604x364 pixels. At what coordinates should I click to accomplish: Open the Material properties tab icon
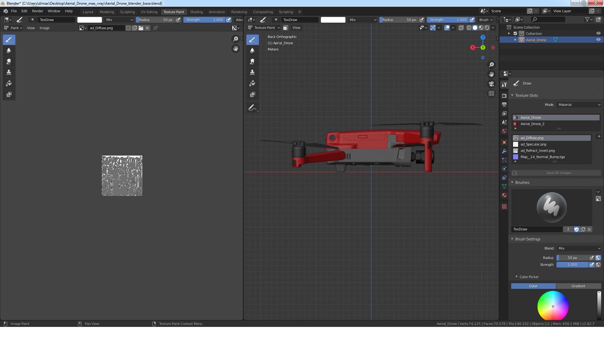[x=504, y=195]
